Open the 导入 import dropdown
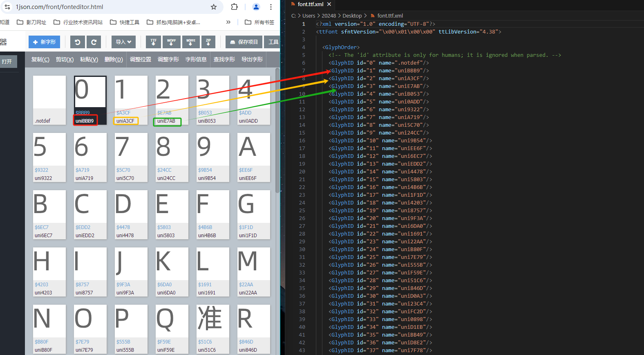 point(123,42)
